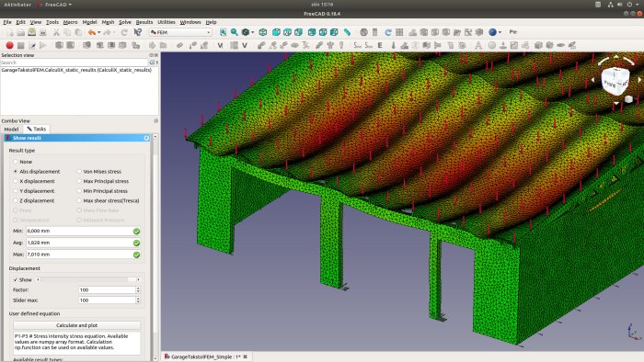The width and height of the screenshot is (644, 362).
Task: Click the Slider max spinbox arrows
Action: (x=138, y=300)
